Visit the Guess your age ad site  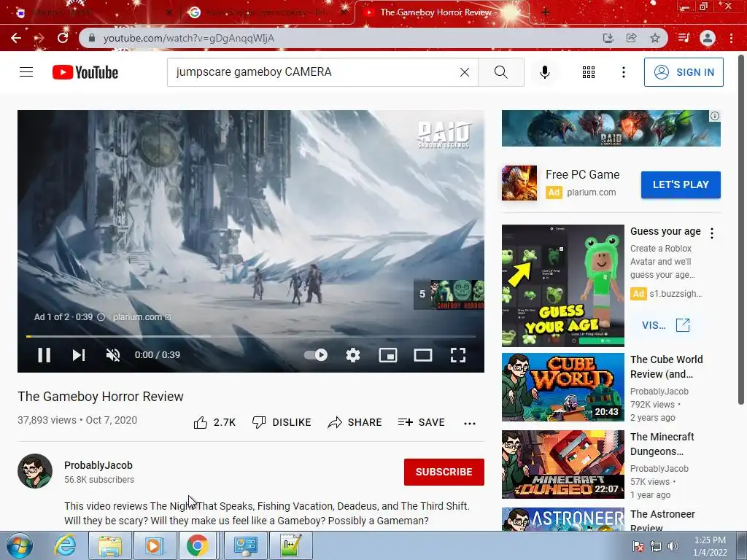pos(666,325)
